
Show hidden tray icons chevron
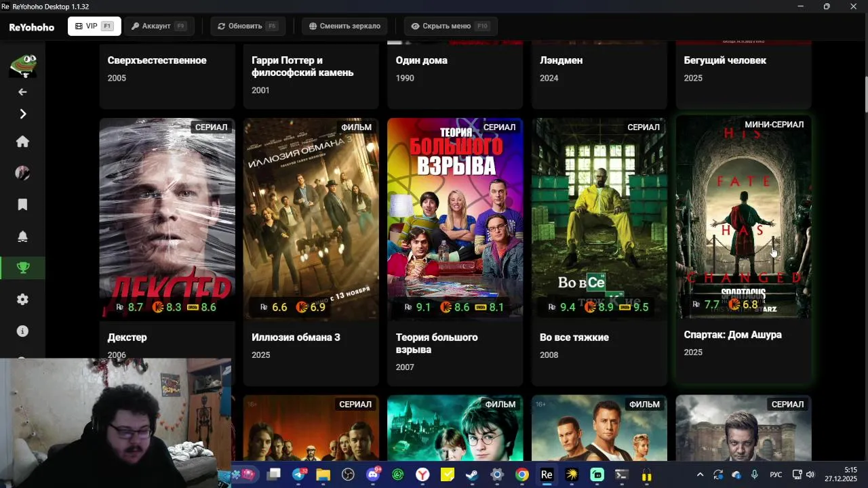click(700, 475)
